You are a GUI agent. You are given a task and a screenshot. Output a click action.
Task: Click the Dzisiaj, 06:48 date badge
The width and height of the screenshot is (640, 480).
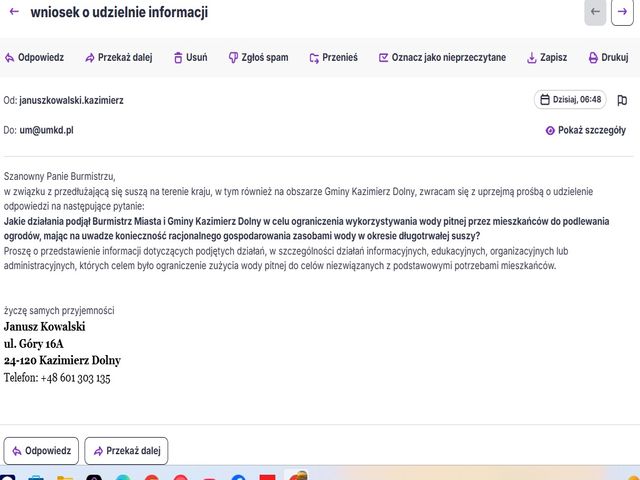pyautogui.click(x=570, y=100)
